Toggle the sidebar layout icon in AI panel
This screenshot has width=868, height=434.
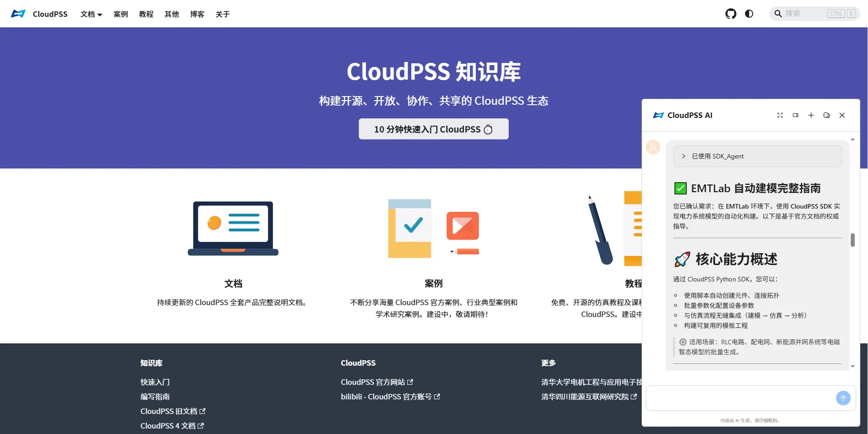tap(795, 115)
